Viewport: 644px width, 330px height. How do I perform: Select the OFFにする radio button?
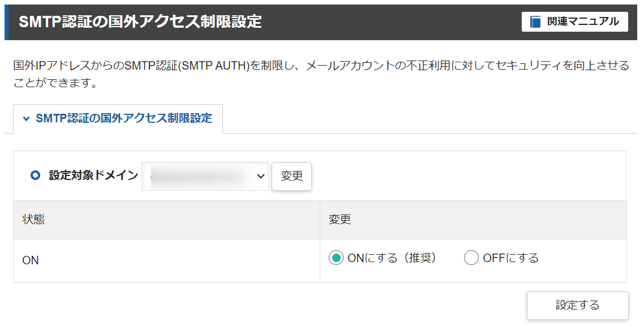coord(471,258)
